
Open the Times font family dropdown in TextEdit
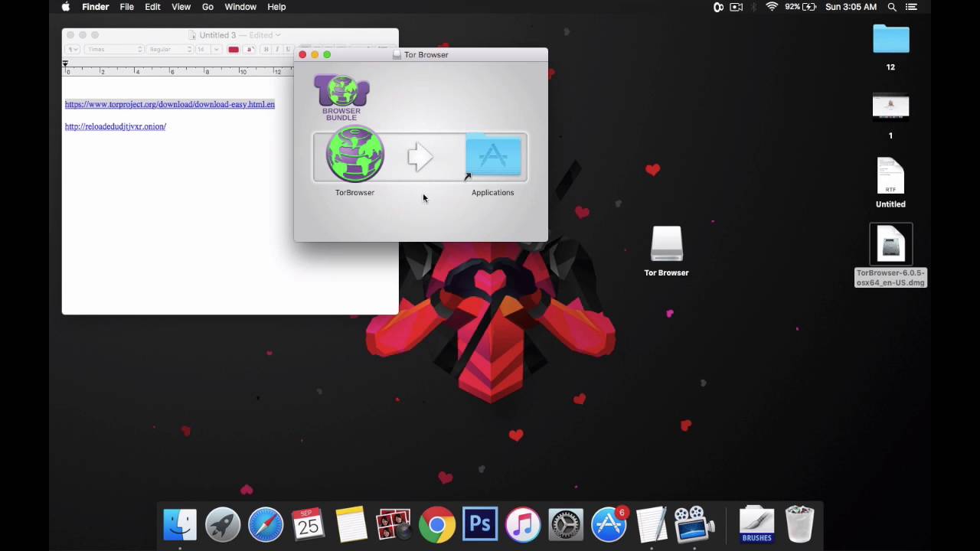(113, 50)
